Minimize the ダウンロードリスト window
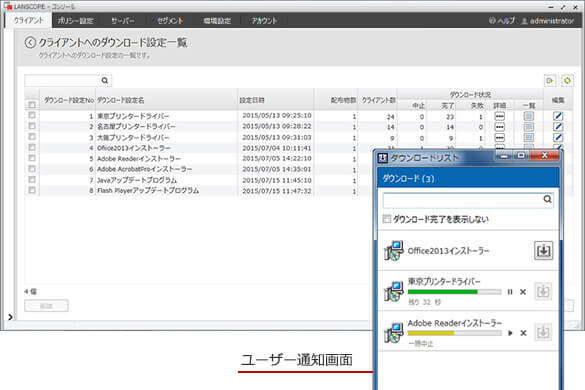 tap(504, 156)
